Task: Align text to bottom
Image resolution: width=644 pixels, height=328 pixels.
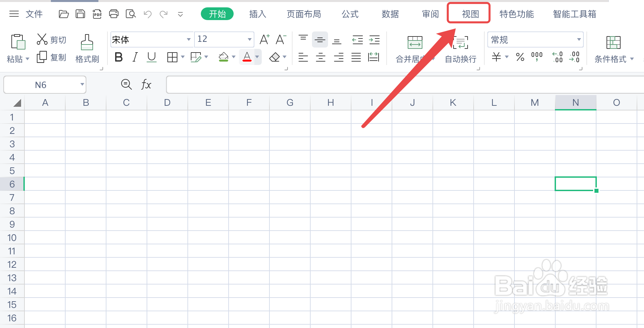Action: [337, 41]
